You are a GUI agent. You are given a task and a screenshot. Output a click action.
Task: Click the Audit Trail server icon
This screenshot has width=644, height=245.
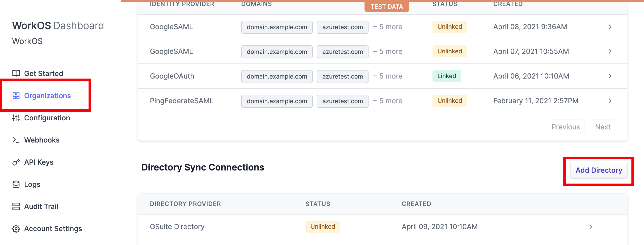16,206
